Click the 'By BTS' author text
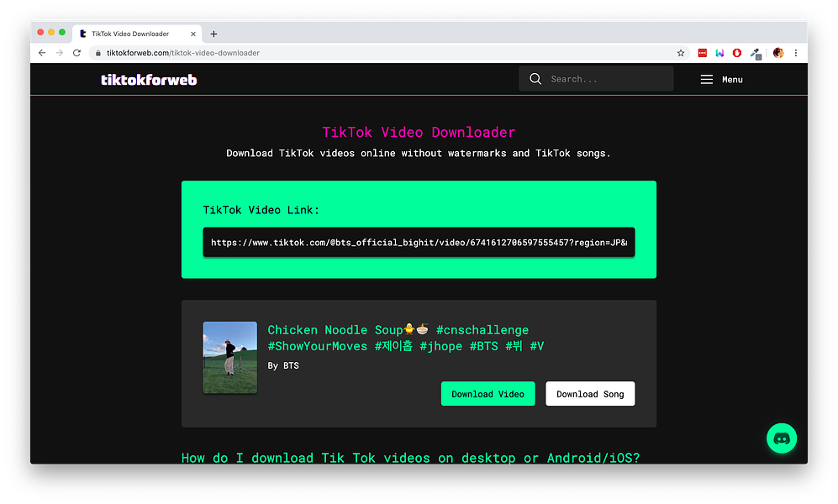838x504 pixels. 283,365
